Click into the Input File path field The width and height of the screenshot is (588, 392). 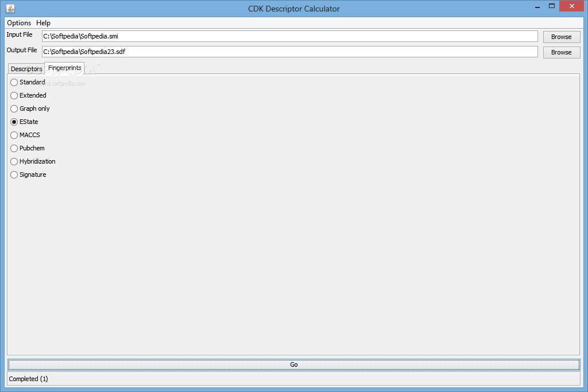[289, 36]
